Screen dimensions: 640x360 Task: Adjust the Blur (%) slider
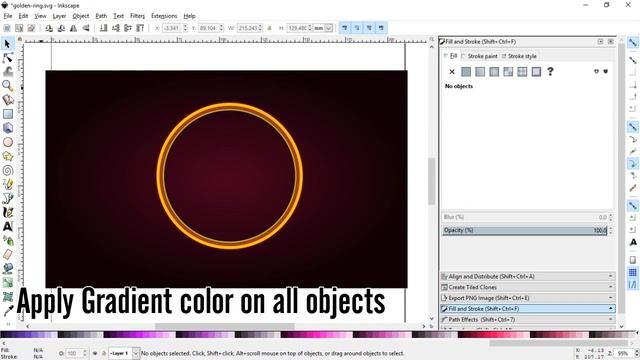coord(525,217)
